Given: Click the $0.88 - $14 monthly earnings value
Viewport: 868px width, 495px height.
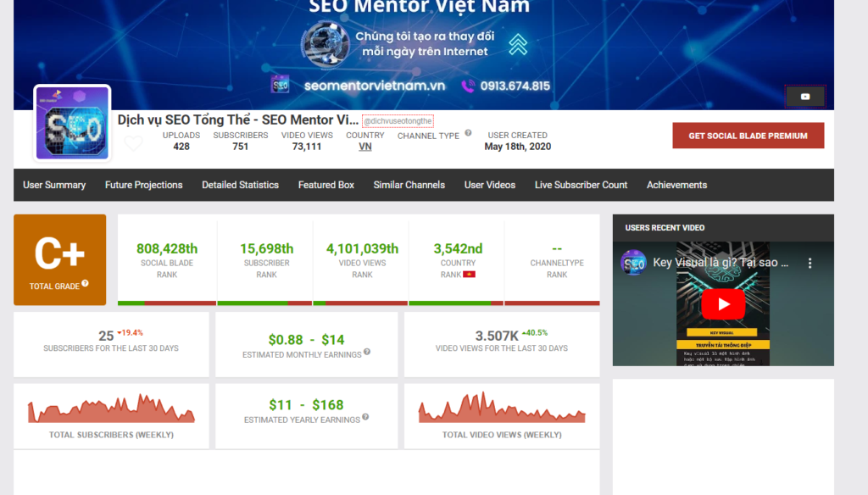Looking at the screenshot, I should coord(307,339).
